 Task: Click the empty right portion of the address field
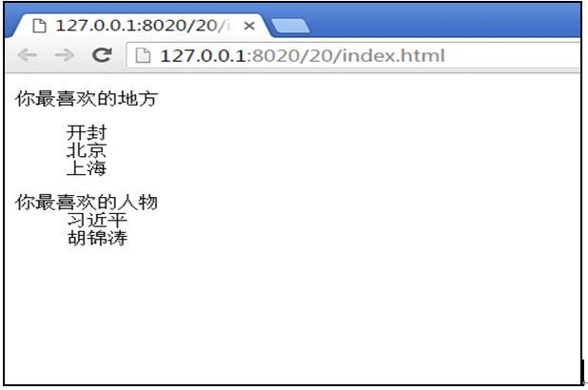[514, 55]
